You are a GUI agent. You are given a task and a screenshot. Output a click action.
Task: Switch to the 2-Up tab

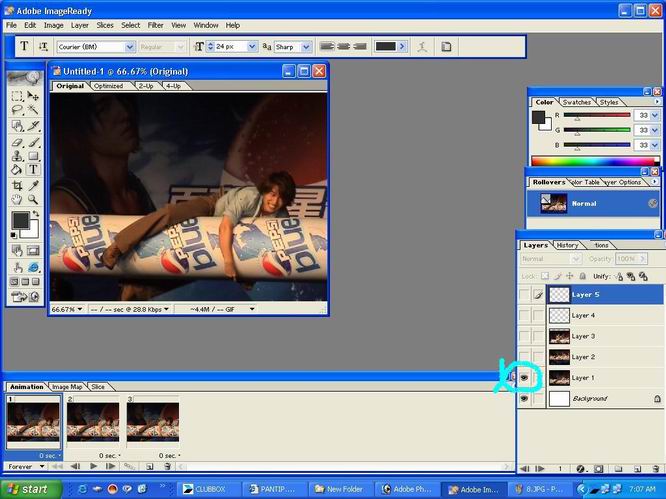[146, 86]
